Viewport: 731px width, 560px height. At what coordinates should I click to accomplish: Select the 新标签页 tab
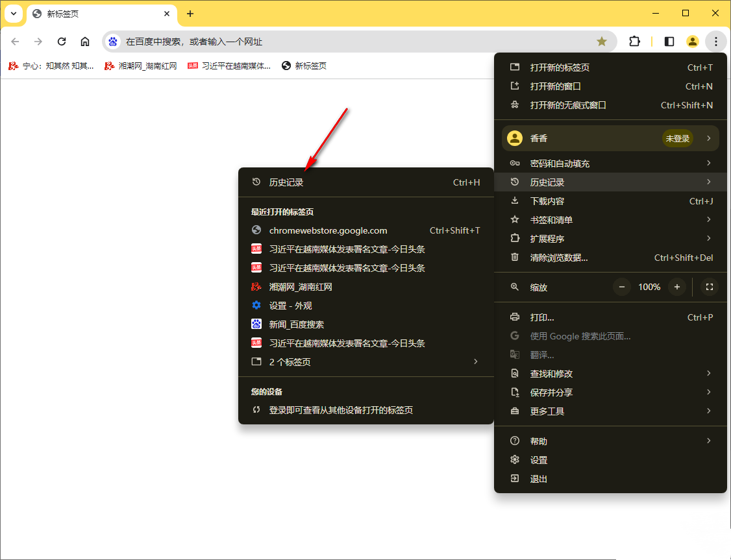(x=102, y=14)
